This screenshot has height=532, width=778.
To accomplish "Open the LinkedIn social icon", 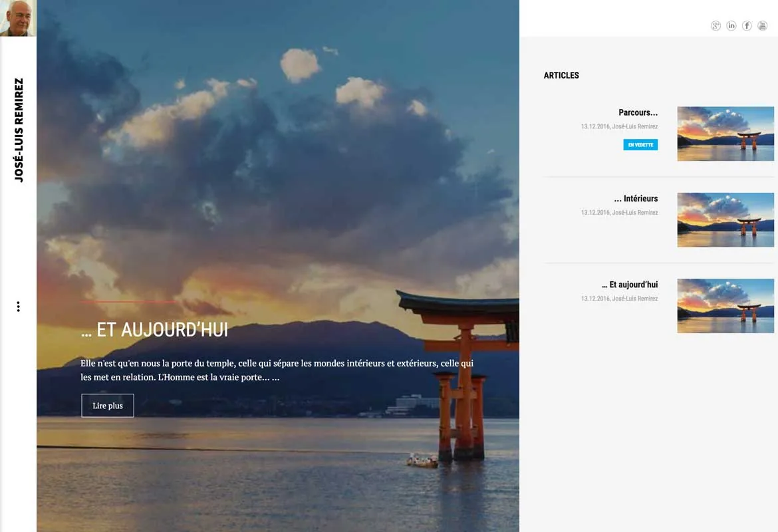I will click(731, 26).
